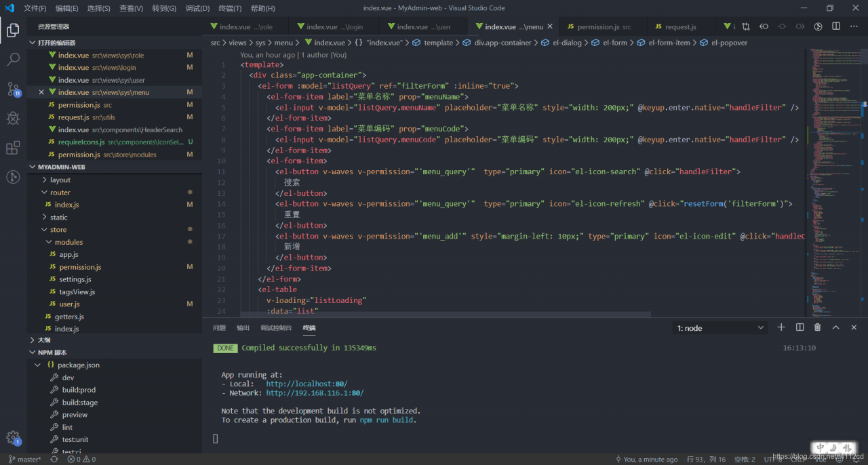Open the Terminal (终端) menu
The width and height of the screenshot is (868, 465).
(230, 8)
